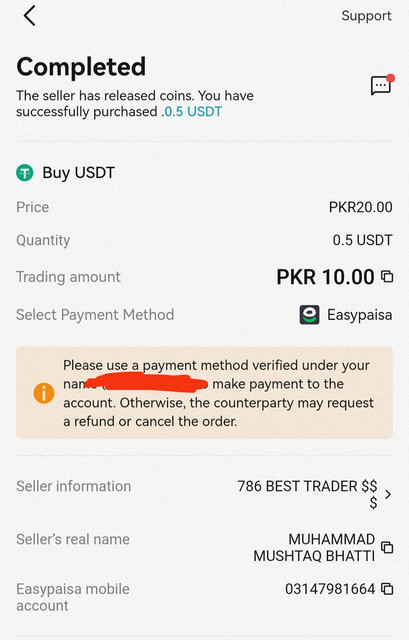
Task: Tap the Easypaisa payment logo
Action: click(x=309, y=315)
